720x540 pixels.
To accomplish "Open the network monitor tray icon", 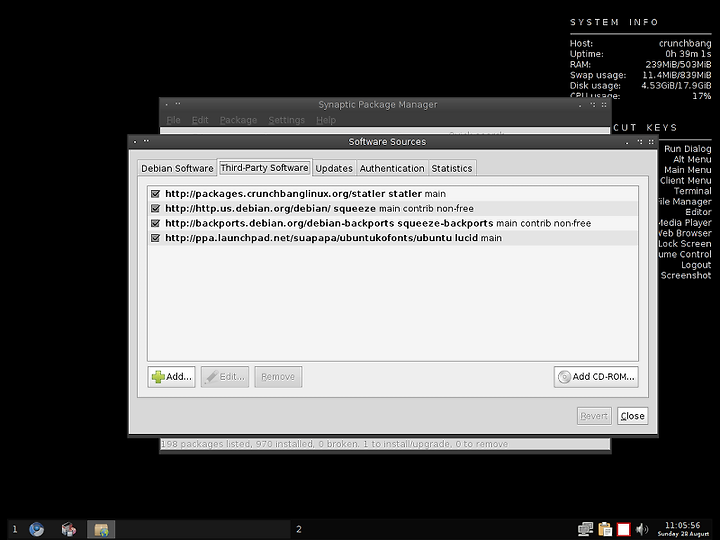I will (x=585, y=529).
